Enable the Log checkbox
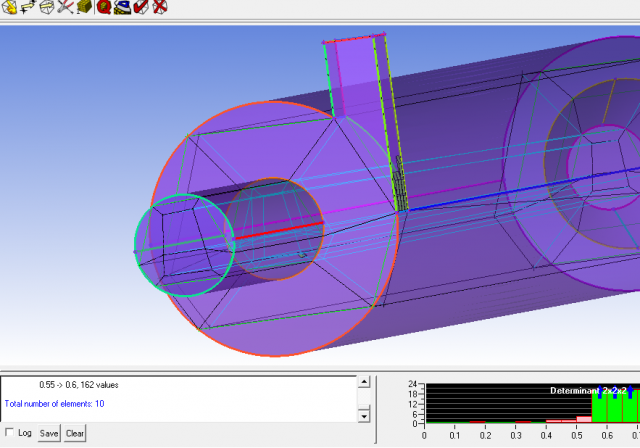This screenshot has width=640, height=448. pos(10,433)
